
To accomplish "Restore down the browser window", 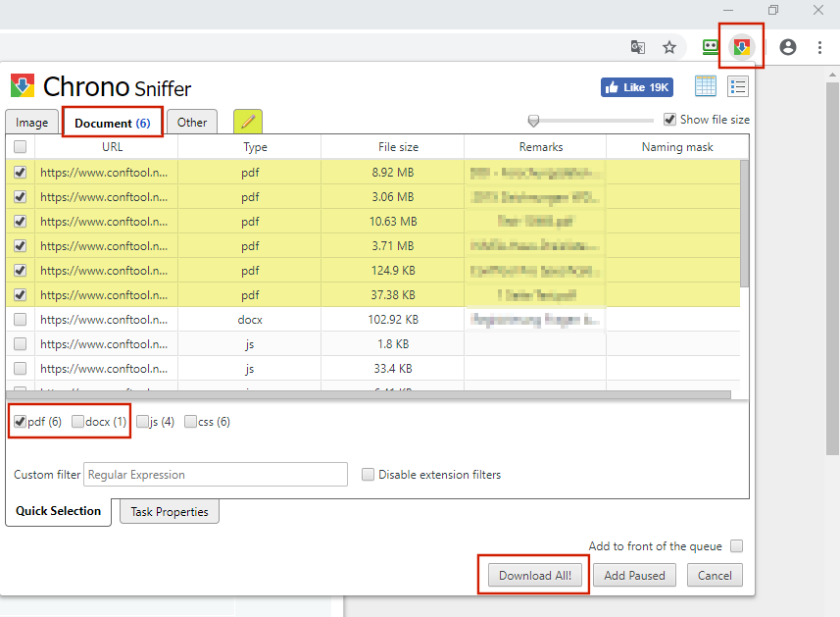I will [x=773, y=10].
